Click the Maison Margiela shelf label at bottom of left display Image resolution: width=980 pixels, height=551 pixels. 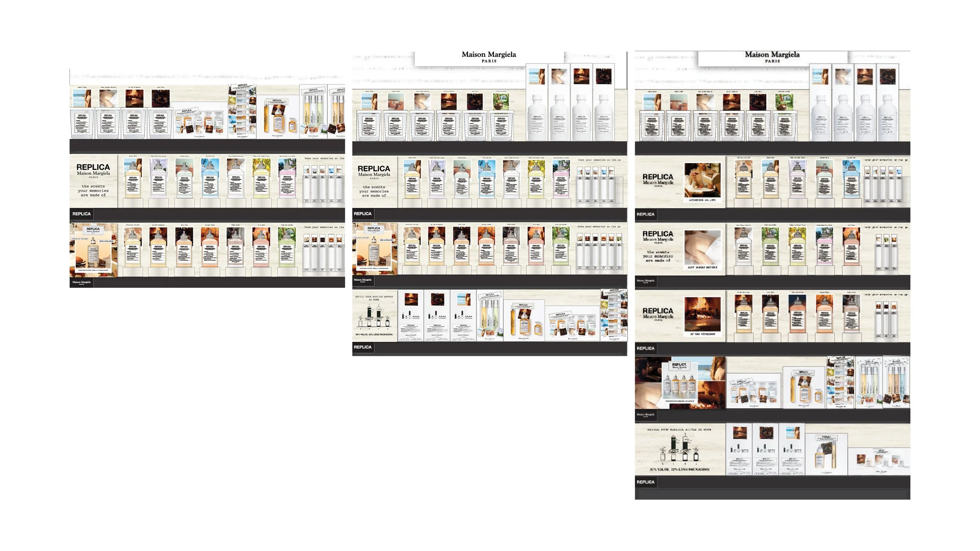[x=82, y=282]
